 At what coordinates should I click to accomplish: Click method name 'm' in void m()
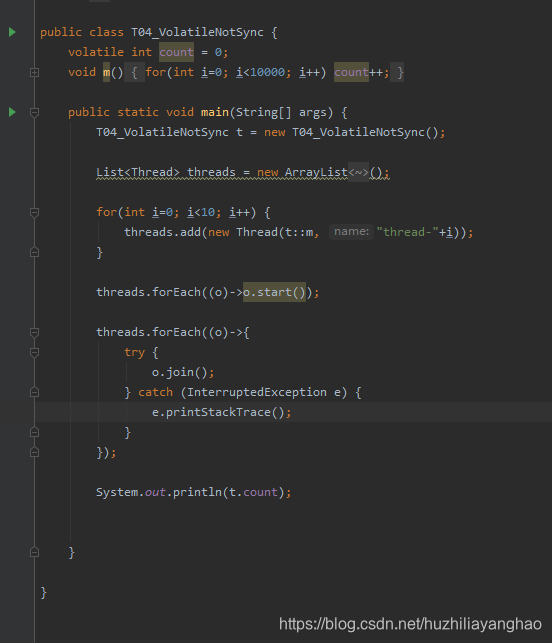pyautogui.click(x=107, y=72)
